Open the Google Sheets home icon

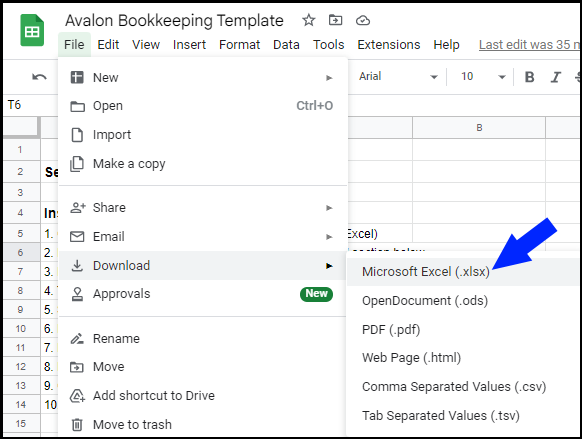click(32, 30)
